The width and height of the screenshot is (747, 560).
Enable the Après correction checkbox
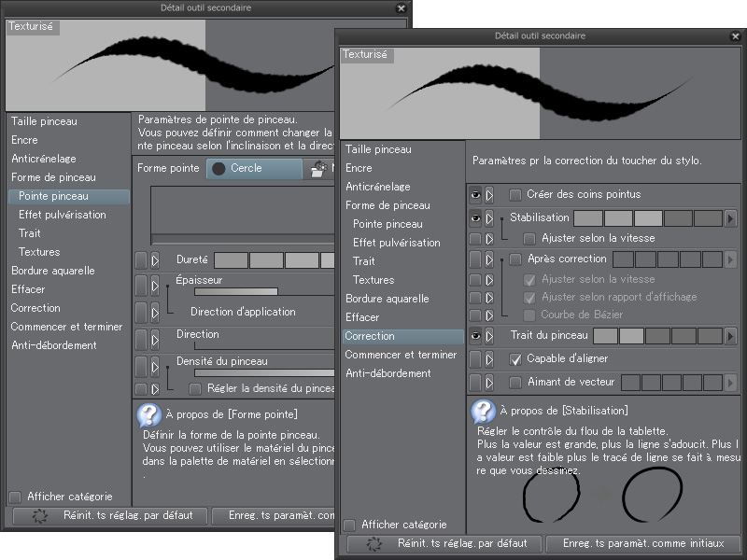coord(515,259)
